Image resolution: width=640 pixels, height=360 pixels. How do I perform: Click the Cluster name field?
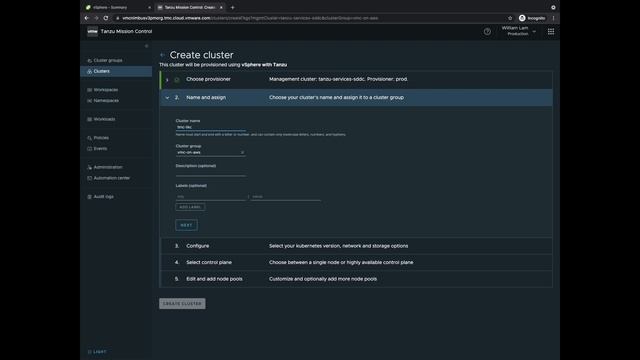point(211,127)
